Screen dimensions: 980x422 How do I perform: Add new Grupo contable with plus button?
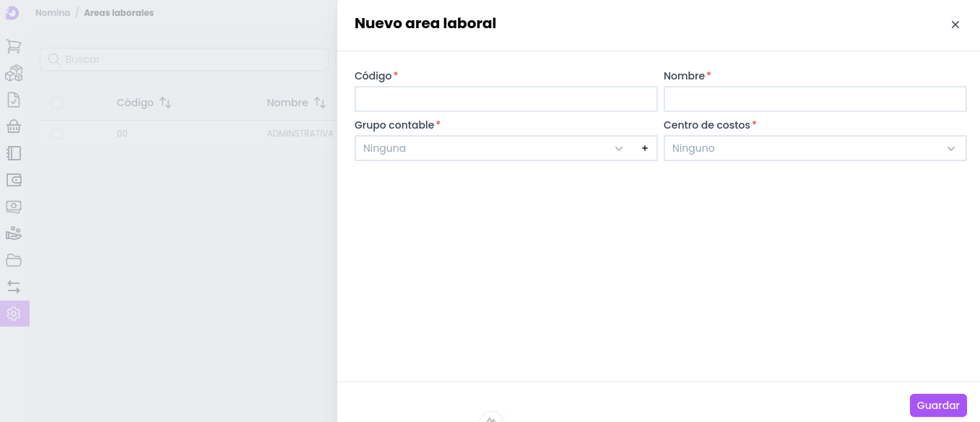tap(645, 148)
